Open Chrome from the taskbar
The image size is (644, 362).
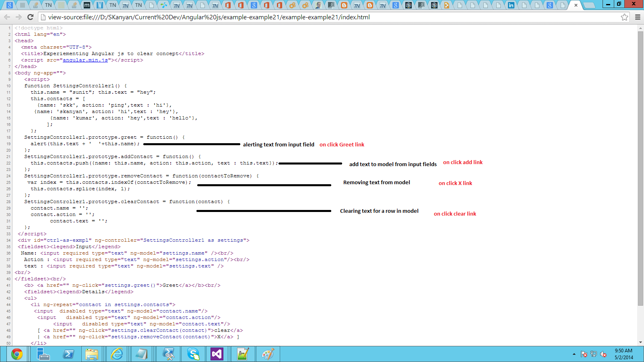point(17,354)
